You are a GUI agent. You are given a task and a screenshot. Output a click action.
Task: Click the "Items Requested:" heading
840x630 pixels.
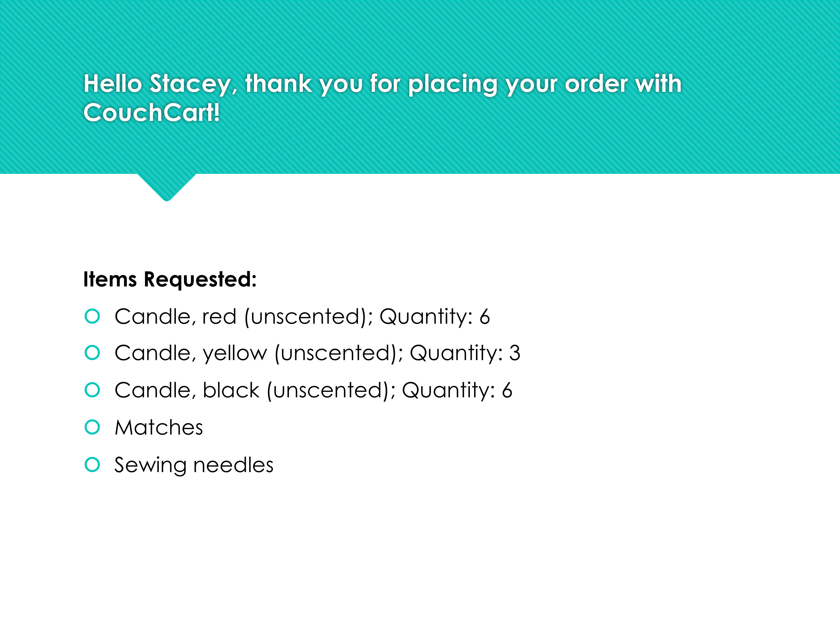(x=170, y=279)
